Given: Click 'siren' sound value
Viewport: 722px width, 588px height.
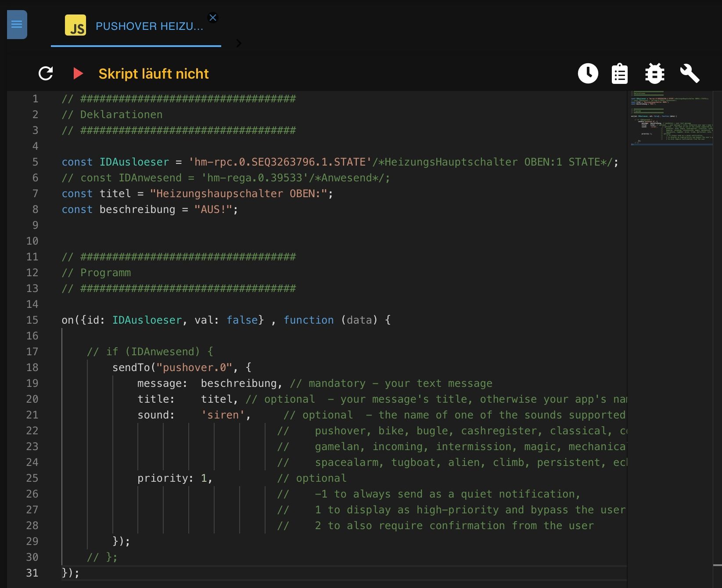Looking at the screenshot, I should coord(223,415).
